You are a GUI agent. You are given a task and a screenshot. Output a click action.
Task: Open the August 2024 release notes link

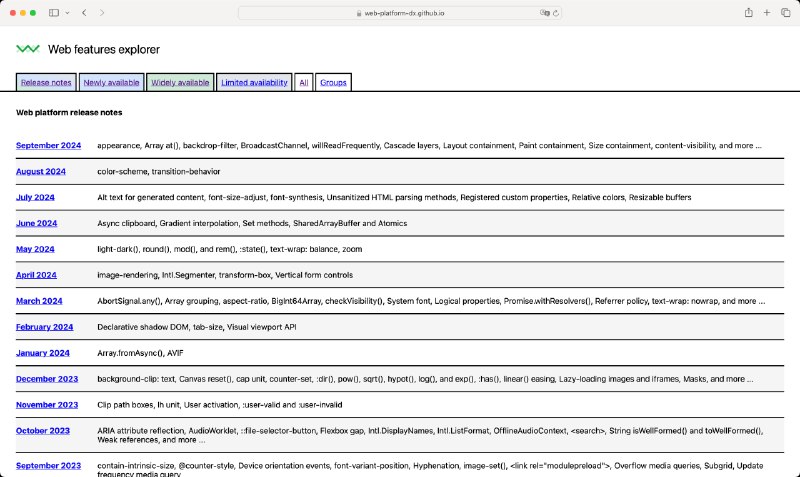pyautogui.click(x=41, y=171)
